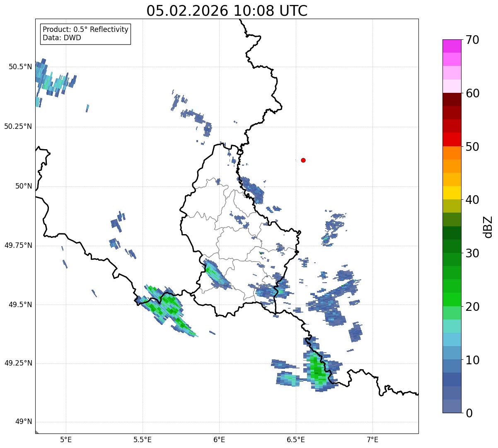The image size is (498, 448).
Task: Click the latitude label 49.75°N
Action: (18, 245)
